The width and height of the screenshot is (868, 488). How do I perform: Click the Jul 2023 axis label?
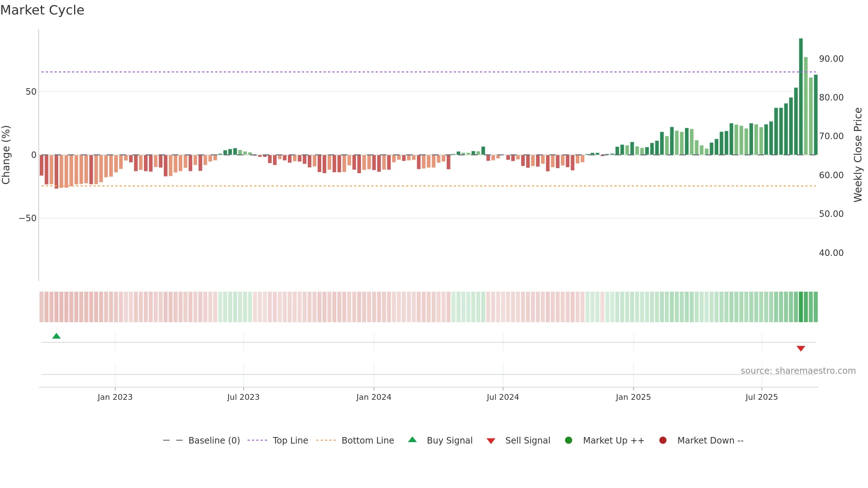point(243,397)
